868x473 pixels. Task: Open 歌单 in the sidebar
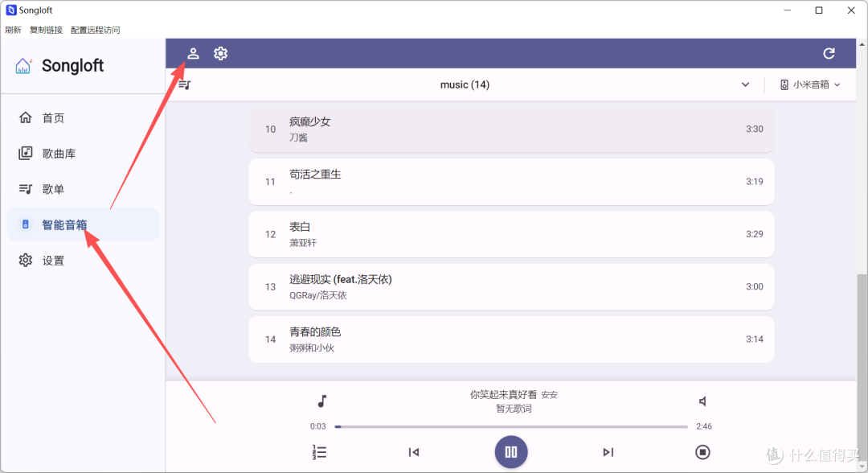(83, 189)
